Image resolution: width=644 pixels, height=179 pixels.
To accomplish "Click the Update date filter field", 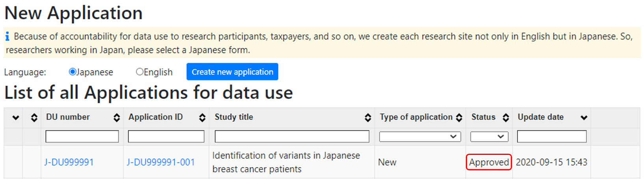I will click(551, 137).
